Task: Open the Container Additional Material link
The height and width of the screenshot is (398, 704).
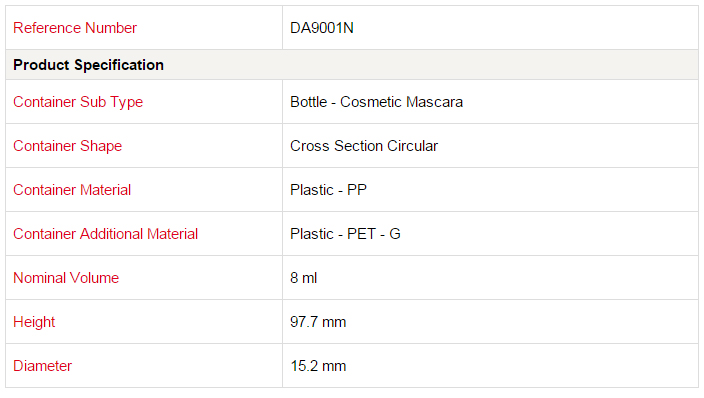Action: click(x=106, y=234)
